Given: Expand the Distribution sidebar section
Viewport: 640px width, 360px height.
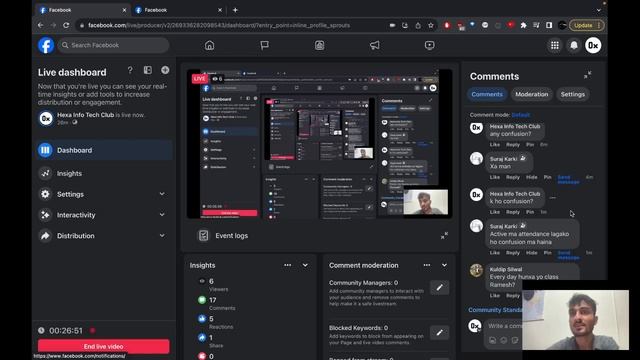Looking at the screenshot, I should point(162,236).
